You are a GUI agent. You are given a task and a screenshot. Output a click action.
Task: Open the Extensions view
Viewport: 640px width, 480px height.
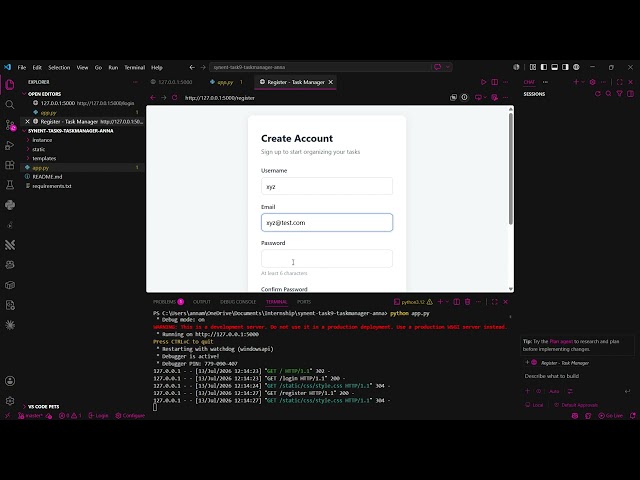pos(10,165)
